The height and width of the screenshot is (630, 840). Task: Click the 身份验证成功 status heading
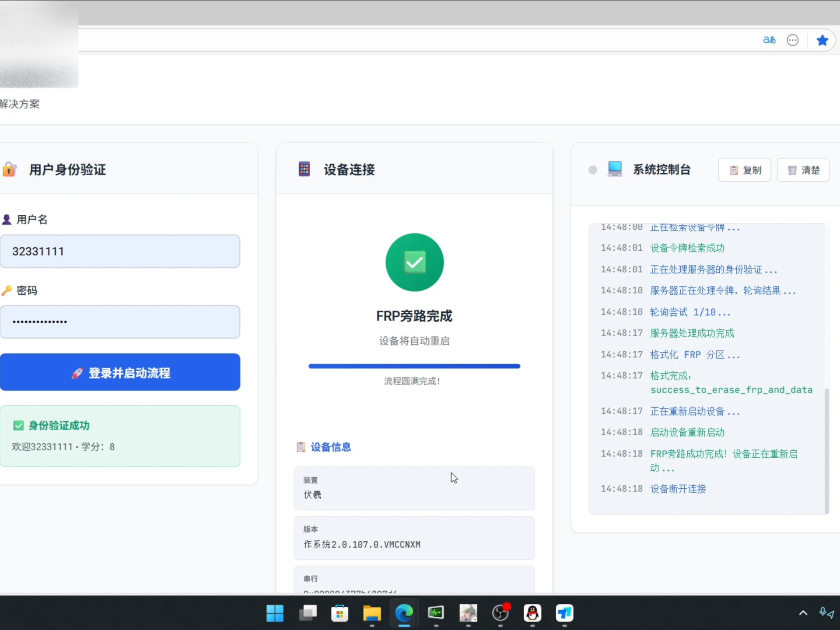tap(59, 425)
